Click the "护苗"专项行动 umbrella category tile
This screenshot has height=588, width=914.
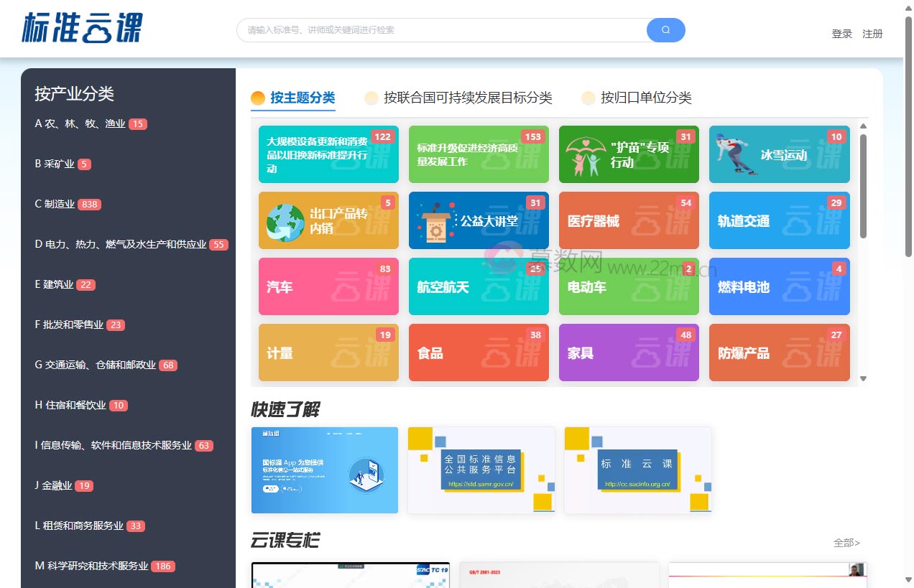[629, 154]
